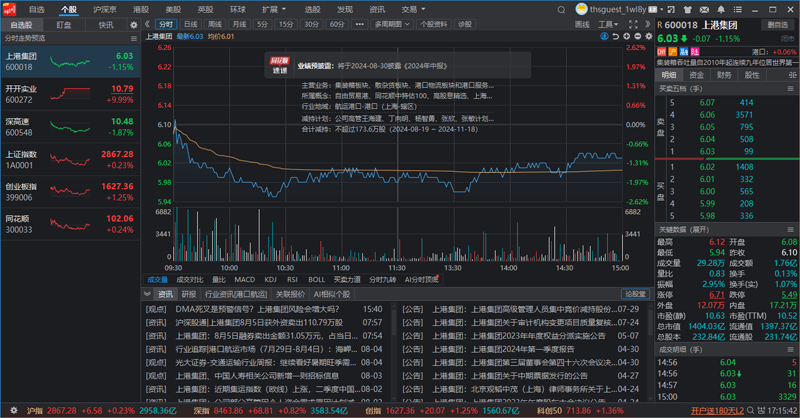Switch to the 资金 tab in right panel
Image resolution: width=800 pixels, height=418 pixels.
(696, 75)
